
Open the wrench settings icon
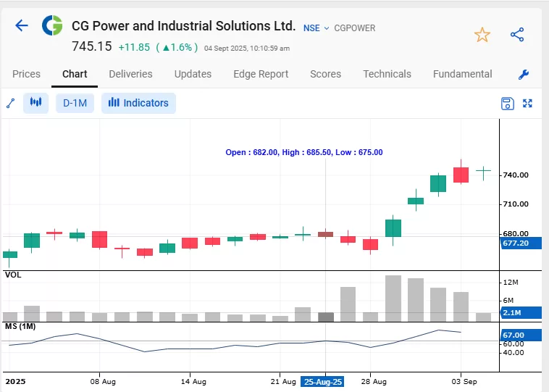pyautogui.click(x=524, y=74)
